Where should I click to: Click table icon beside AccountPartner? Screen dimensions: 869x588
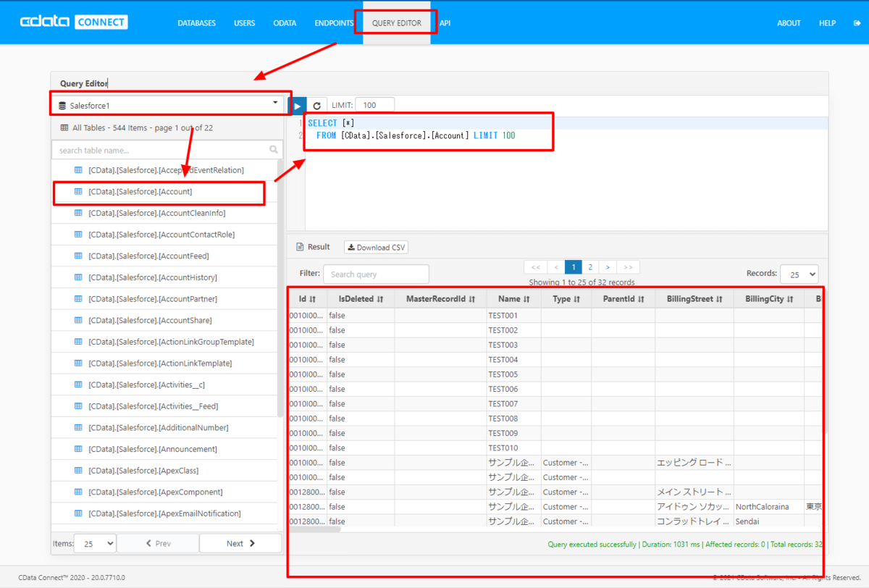tap(79, 299)
